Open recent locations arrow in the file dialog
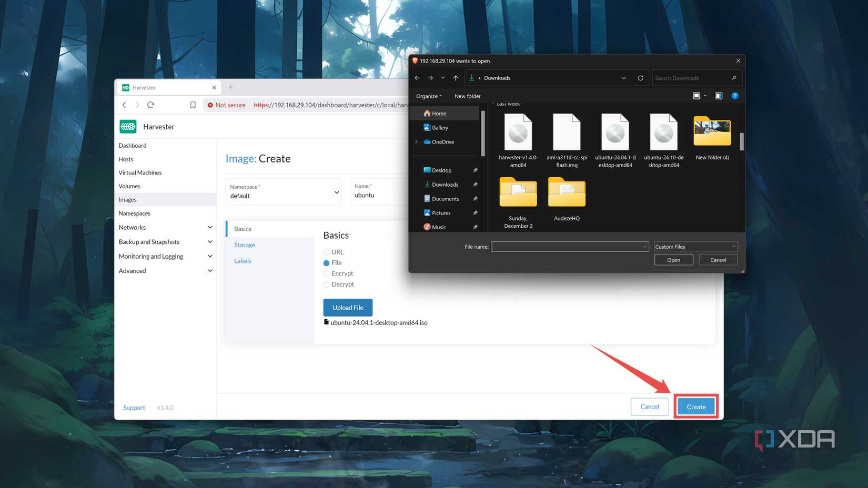The width and height of the screenshot is (868, 488). coord(443,78)
